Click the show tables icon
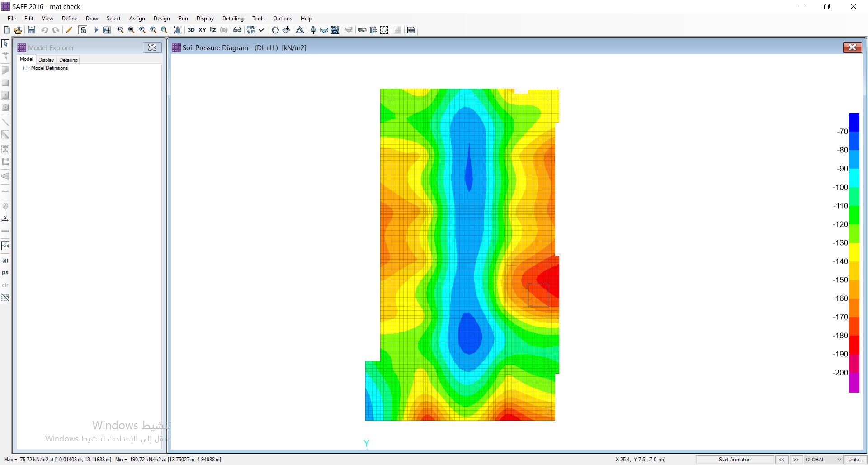 [x=411, y=30]
